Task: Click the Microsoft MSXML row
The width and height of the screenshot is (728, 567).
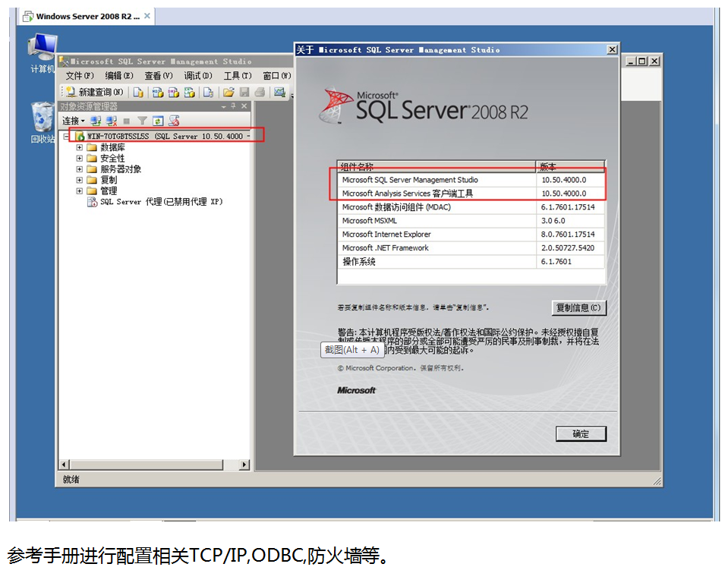Action: coord(471,221)
